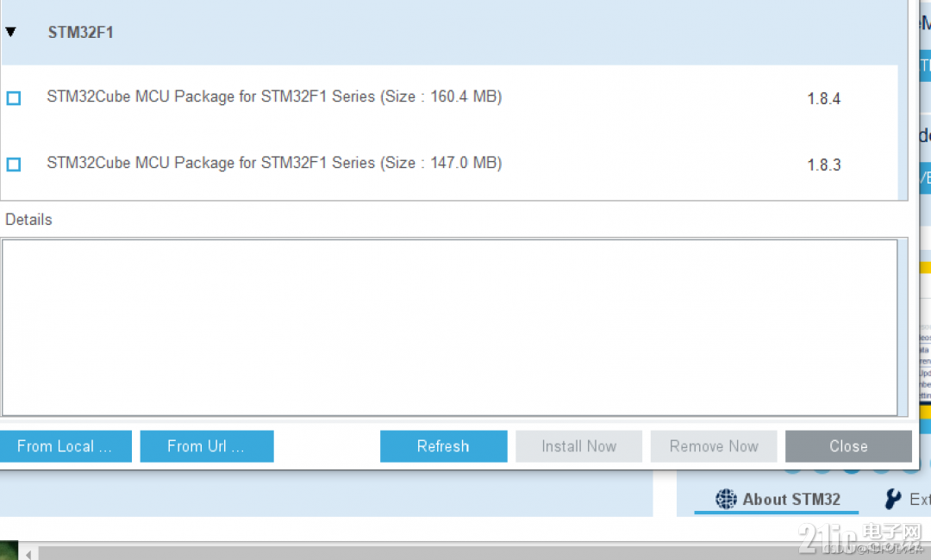This screenshot has width=931, height=560.
Task: Select the package row sized 160.4 MB
Action: coord(449,98)
